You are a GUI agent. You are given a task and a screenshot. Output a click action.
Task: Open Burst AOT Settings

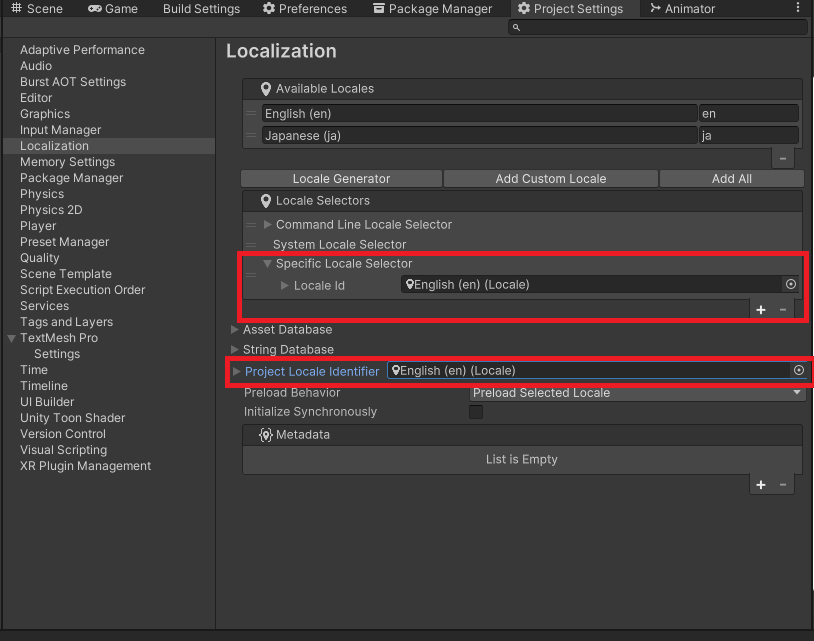pyautogui.click(x=73, y=82)
